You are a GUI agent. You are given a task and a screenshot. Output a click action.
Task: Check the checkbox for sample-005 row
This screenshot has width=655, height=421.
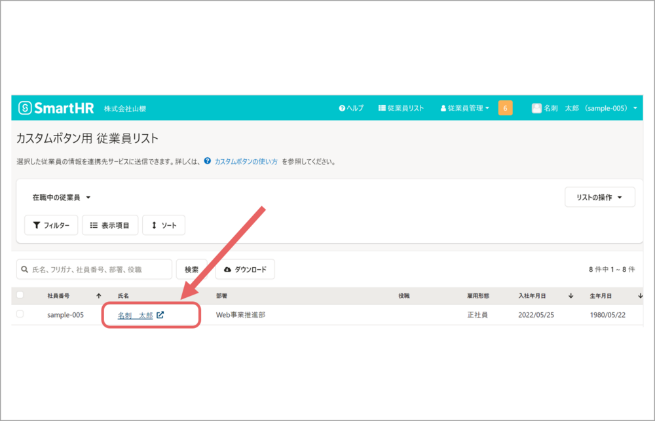coord(20,315)
